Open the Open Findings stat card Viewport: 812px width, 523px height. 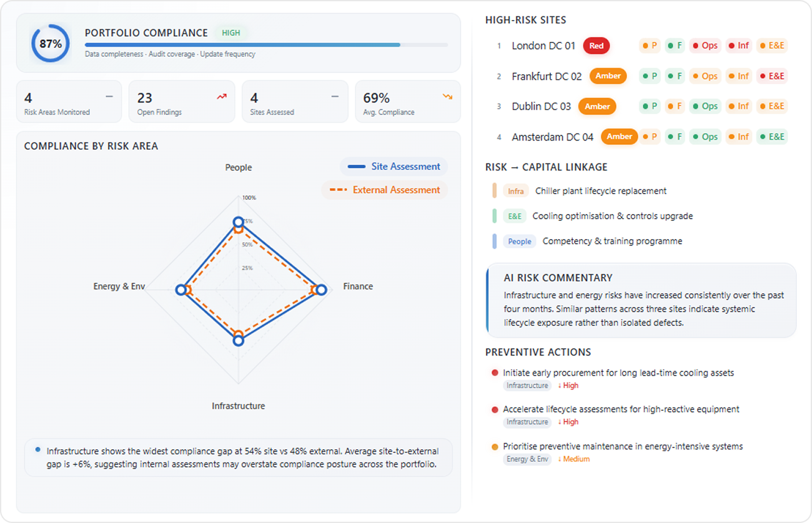tap(182, 101)
